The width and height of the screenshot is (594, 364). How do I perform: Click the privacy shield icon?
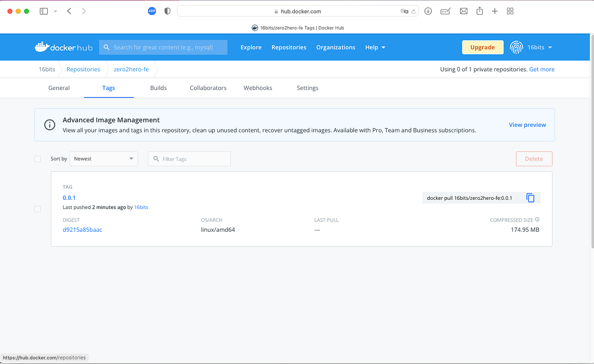(x=167, y=11)
